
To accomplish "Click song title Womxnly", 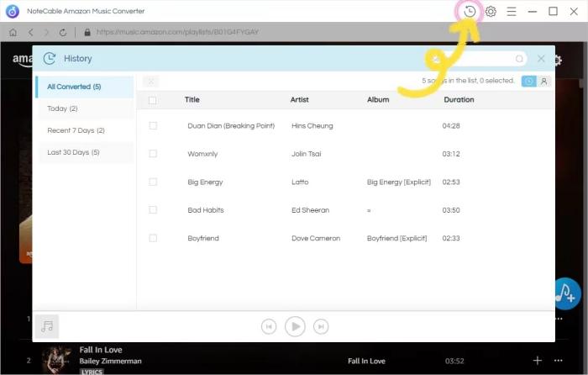I will (x=202, y=154).
